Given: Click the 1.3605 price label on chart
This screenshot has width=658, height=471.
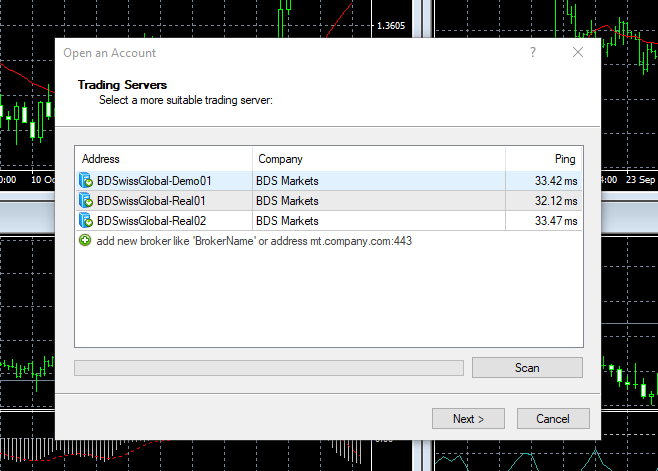Looking at the screenshot, I should coord(391,26).
